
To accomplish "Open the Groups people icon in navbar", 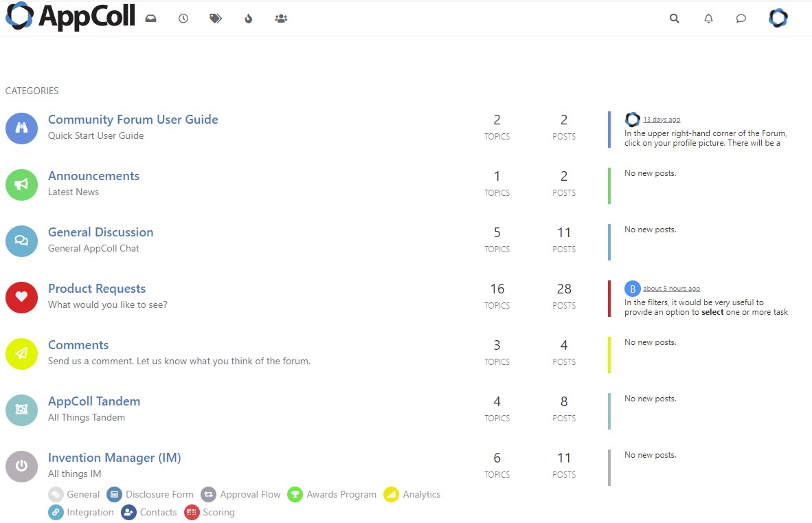I will (x=280, y=19).
